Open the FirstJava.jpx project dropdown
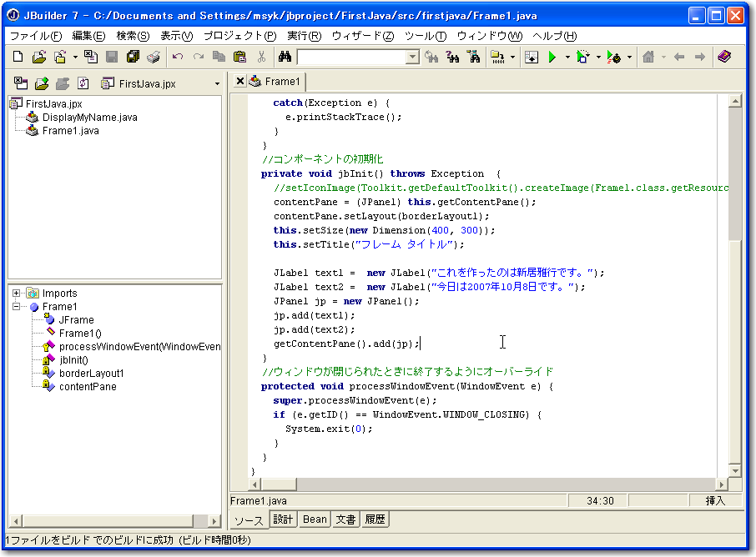The width and height of the screenshot is (756, 557). tap(217, 83)
